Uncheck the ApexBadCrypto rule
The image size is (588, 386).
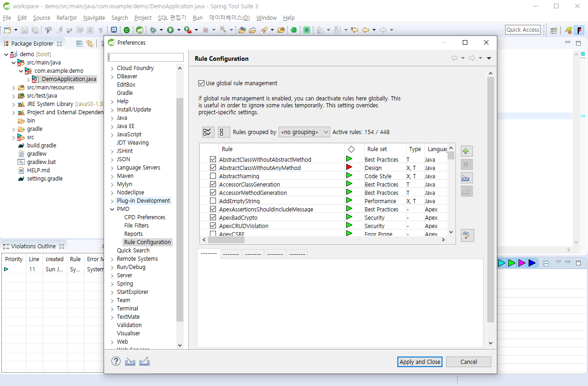pos(213,217)
